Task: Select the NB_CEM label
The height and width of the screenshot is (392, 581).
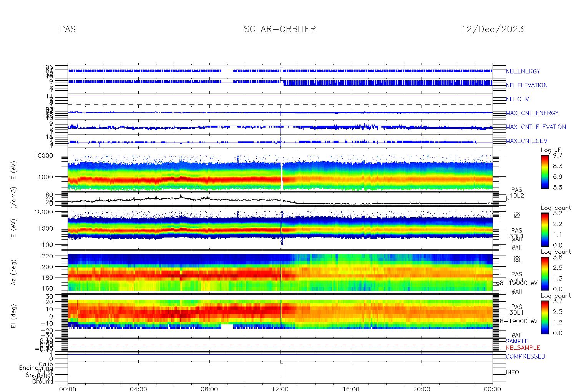Action: 518,99
